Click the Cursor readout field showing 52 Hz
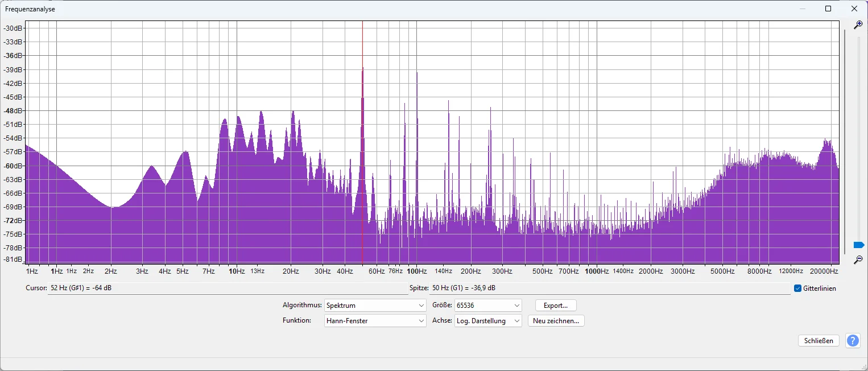 pyautogui.click(x=228, y=288)
